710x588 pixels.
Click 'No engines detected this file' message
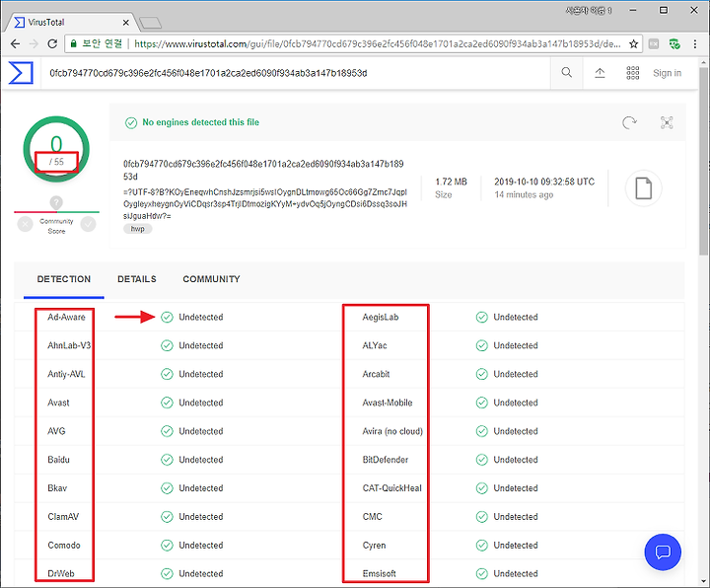coord(200,122)
